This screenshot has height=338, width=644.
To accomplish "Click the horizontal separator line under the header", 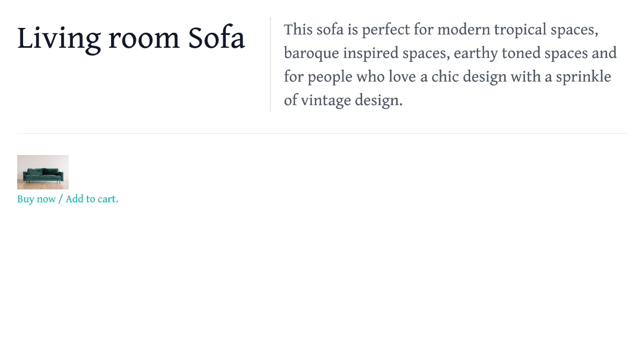I will point(322,133).
